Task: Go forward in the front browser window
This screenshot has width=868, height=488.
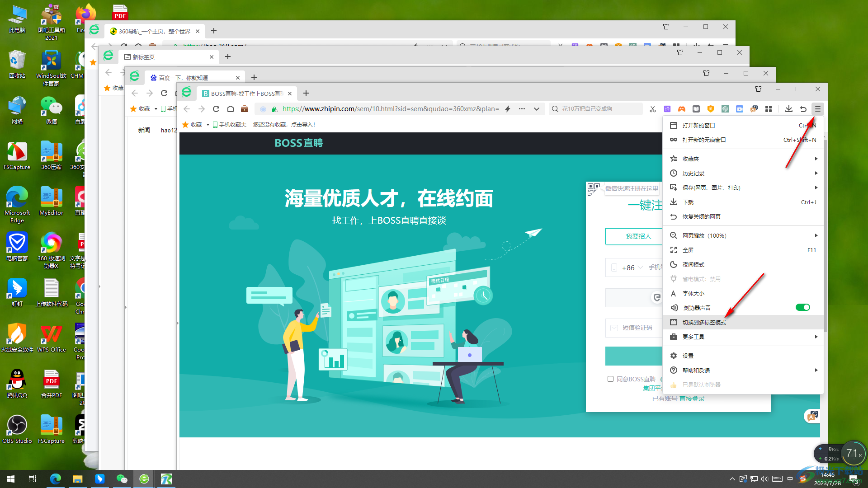Action: pos(202,109)
